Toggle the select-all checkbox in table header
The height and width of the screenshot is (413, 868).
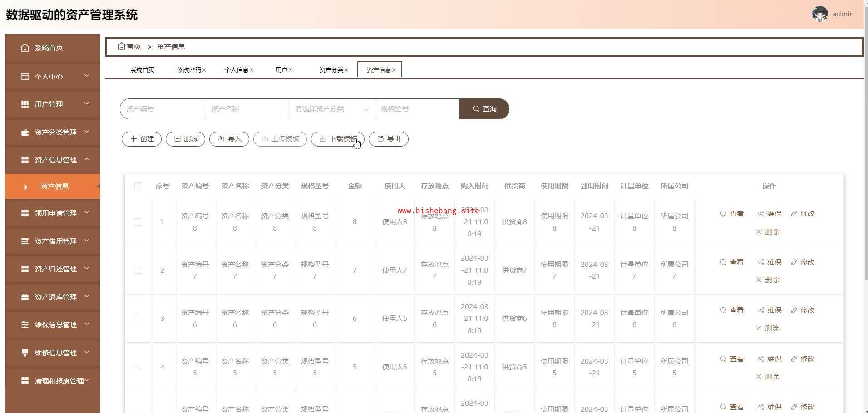click(x=138, y=186)
